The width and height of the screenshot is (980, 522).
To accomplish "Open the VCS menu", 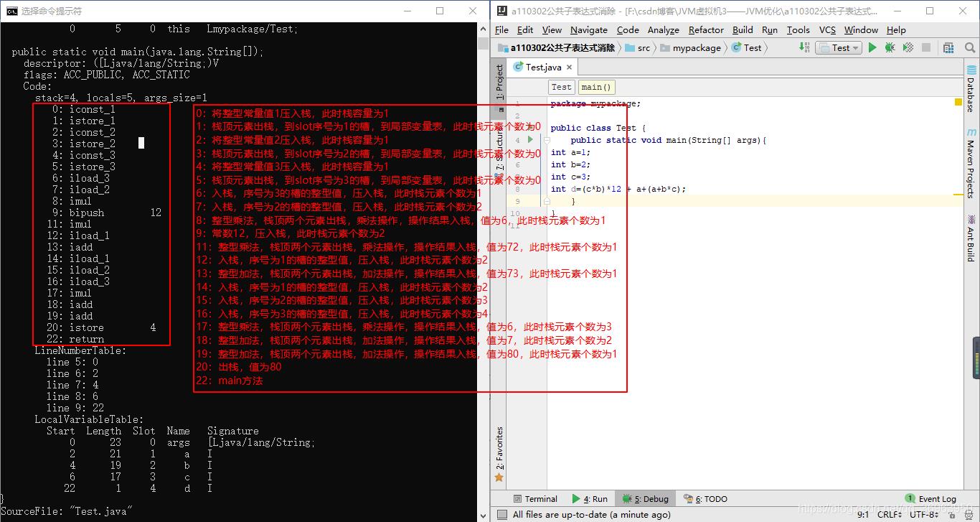I will click(827, 29).
